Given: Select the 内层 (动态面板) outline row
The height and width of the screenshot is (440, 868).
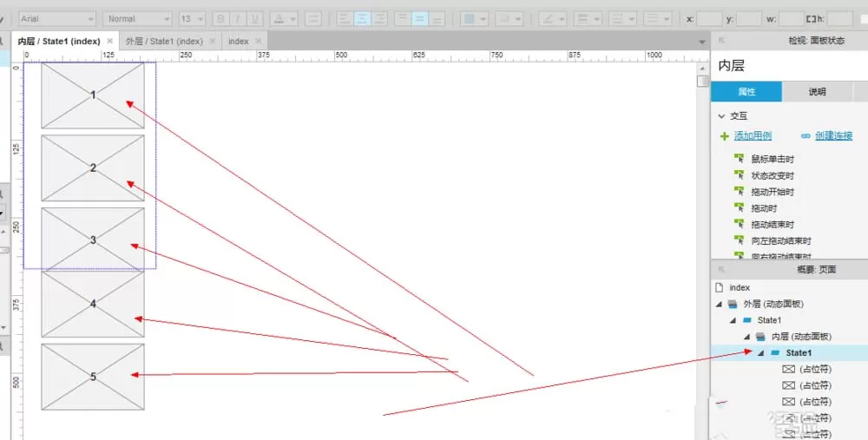Looking at the screenshot, I should click(x=789, y=337).
